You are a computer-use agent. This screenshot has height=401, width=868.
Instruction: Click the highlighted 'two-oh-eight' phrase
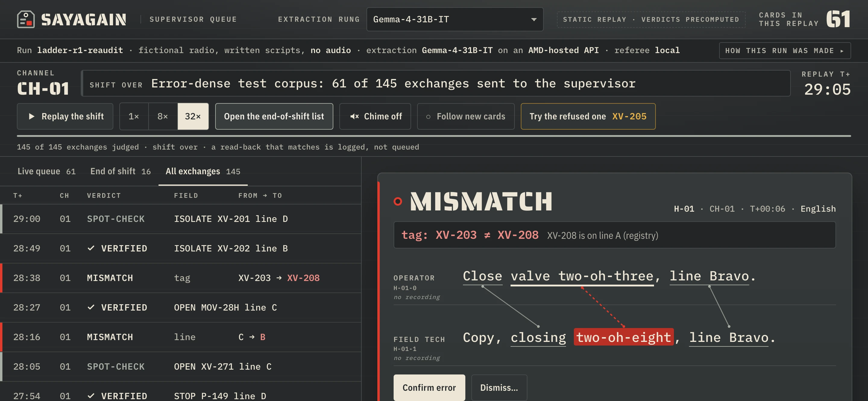tap(624, 337)
